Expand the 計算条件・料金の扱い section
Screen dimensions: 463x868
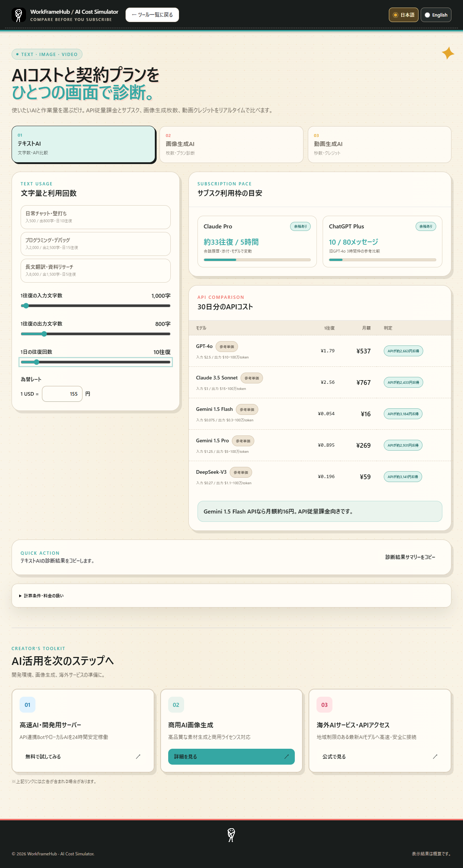pos(231,596)
